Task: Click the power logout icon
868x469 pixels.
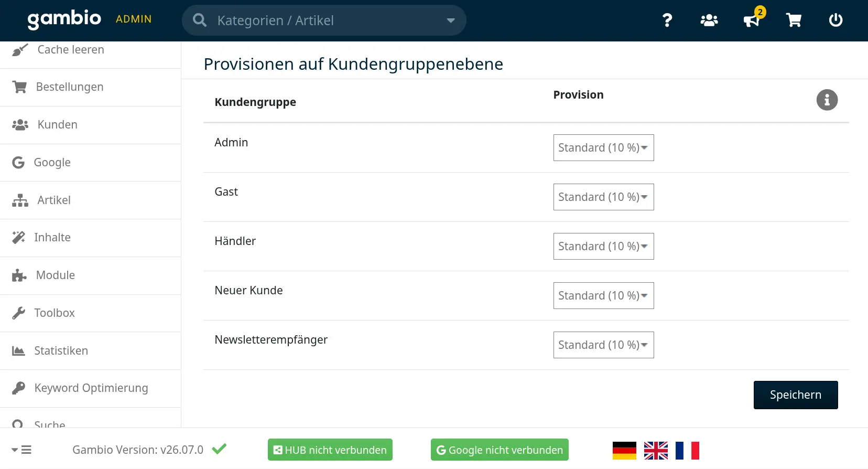Action: tap(836, 20)
